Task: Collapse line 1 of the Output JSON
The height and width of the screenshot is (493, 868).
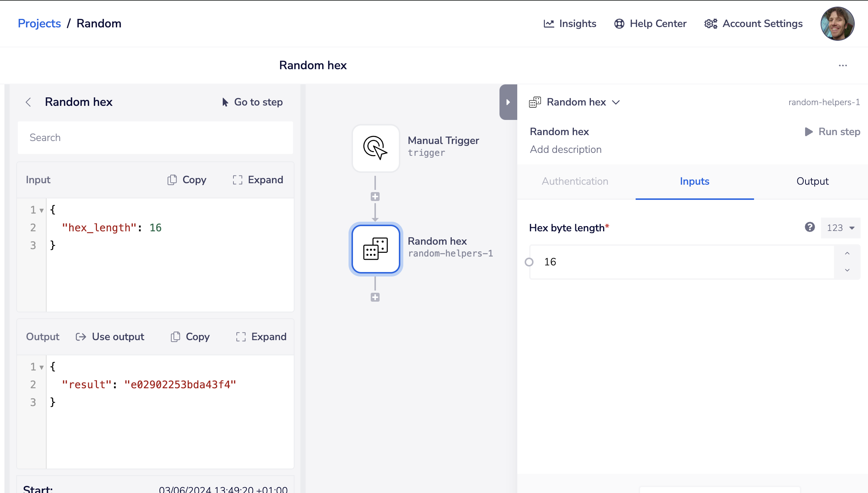Action: point(41,367)
